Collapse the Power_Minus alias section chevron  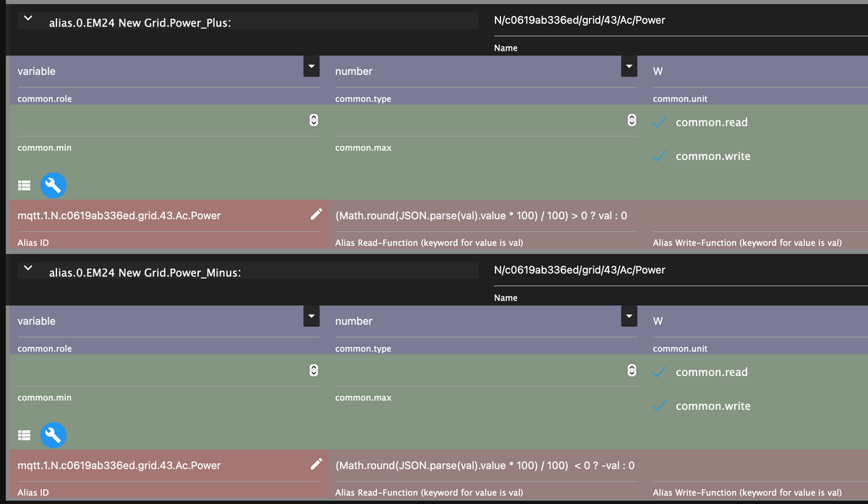click(x=27, y=268)
